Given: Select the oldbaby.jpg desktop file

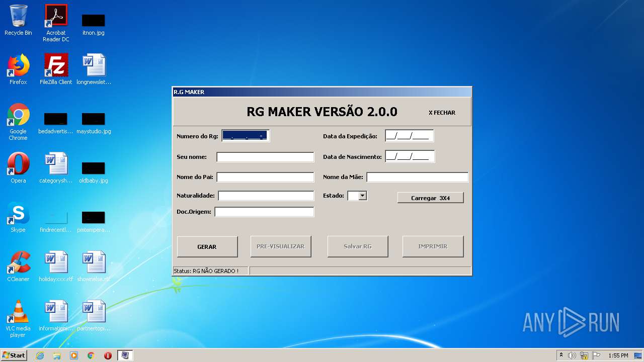Looking at the screenshot, I should point(94,172).
